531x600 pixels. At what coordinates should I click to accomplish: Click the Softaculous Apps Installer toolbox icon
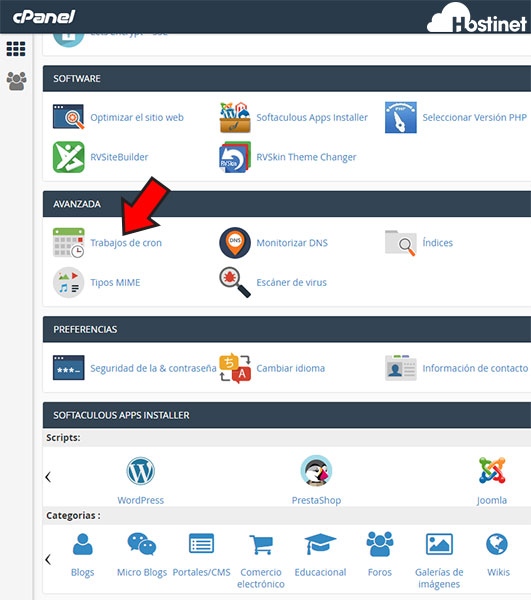click(x=235, y=117)
